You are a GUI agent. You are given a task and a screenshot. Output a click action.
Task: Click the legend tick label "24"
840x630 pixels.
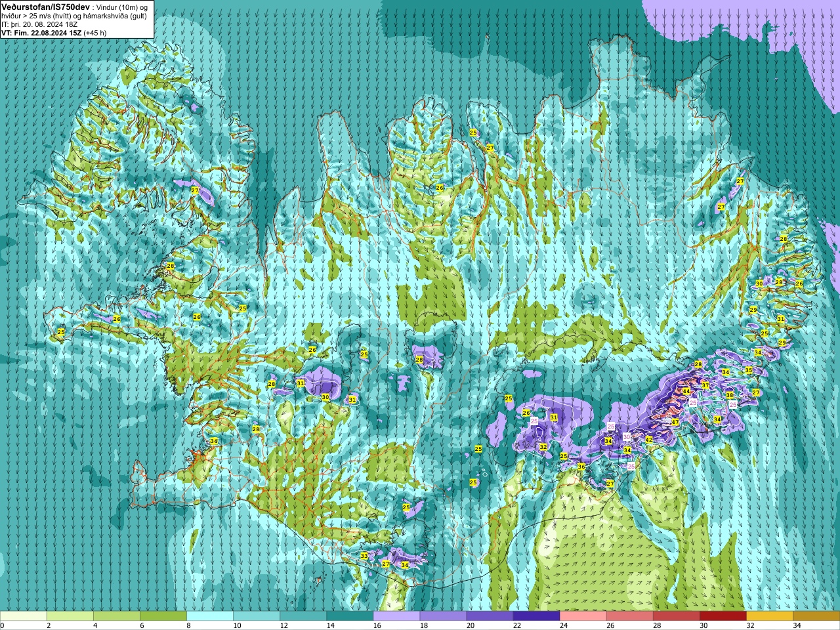(x=563, y=625)
